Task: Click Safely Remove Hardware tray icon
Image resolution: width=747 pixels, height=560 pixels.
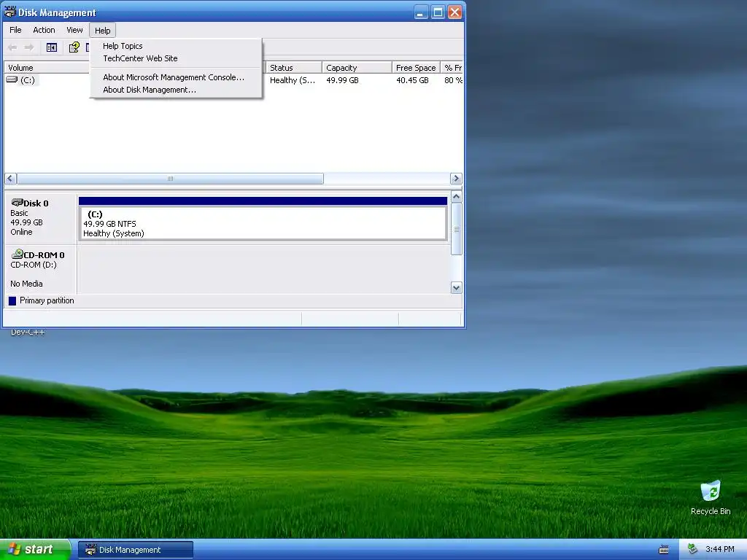Action: [693, 549]
